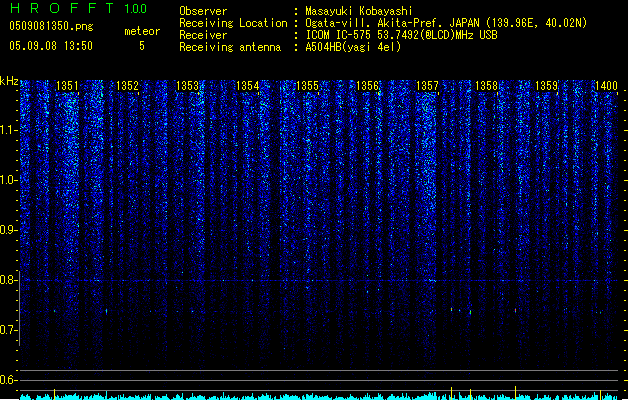Click the version number 1.0.0

pyautogui.click(x=136, y=9)
